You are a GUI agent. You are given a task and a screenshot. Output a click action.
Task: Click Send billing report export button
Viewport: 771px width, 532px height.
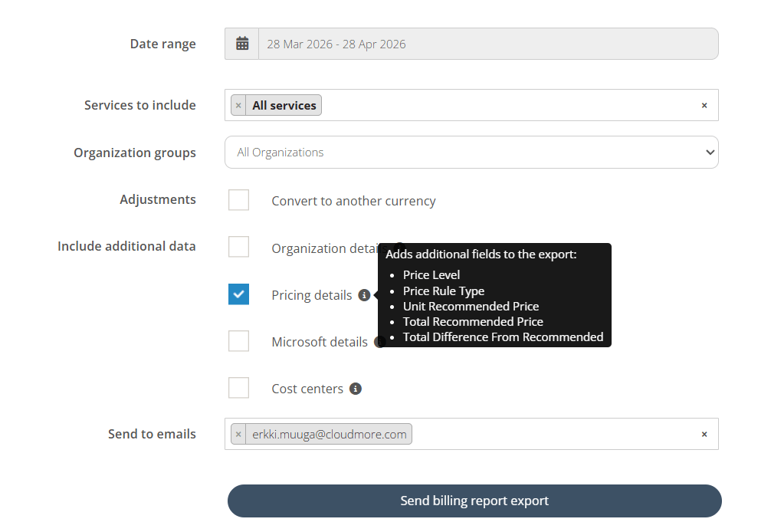point(474,501)
